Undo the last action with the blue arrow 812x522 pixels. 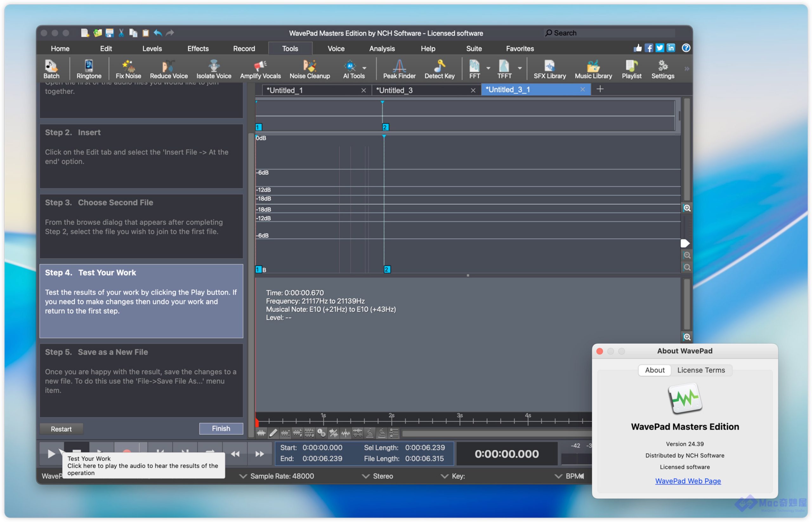pyautogui.click(x=158, y=33)
